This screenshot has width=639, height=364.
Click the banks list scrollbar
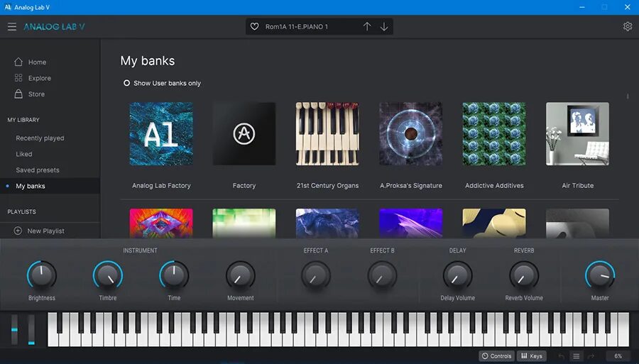pyautogui.click(x=628, y=96)
